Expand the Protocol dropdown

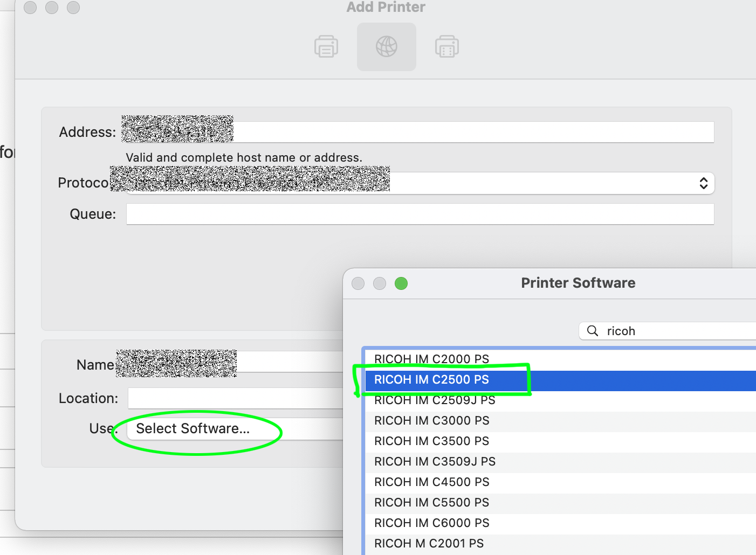[704, 183]
